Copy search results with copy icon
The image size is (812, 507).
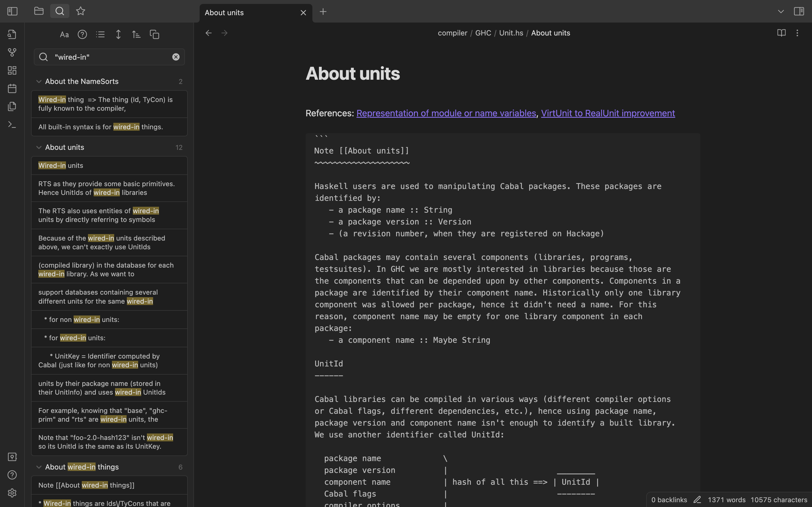pos(154,35)
